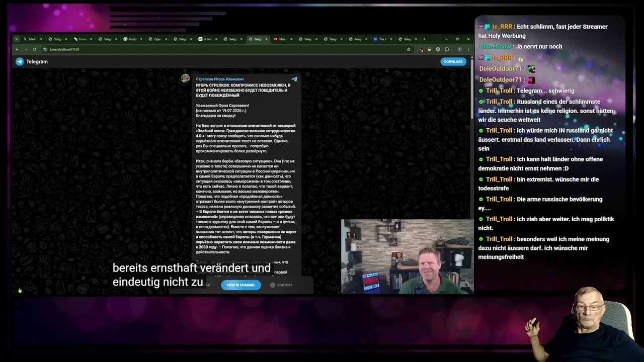The height and width of the screenshot is (362, 644).
Task: Click the subtitle 'bereits ernsthaft verändert und'
Action: [x=192, y=268]
